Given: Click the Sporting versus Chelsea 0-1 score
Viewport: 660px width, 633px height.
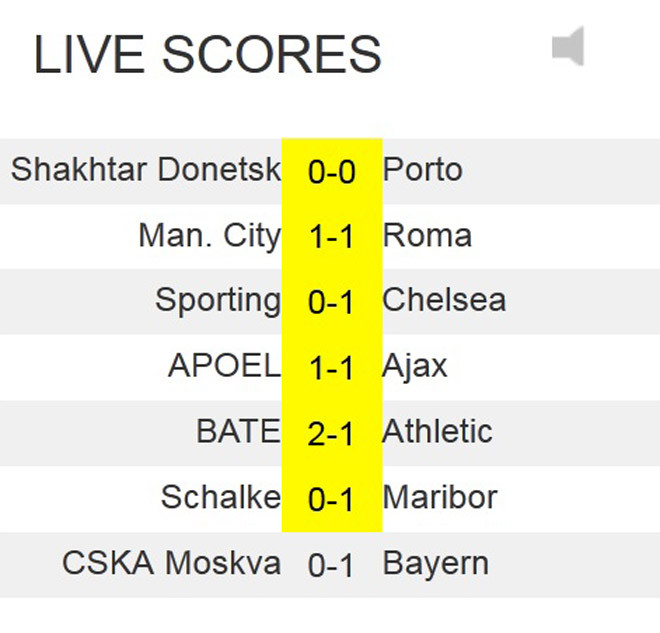Looking at the screenshot, I should pos(332,302).
